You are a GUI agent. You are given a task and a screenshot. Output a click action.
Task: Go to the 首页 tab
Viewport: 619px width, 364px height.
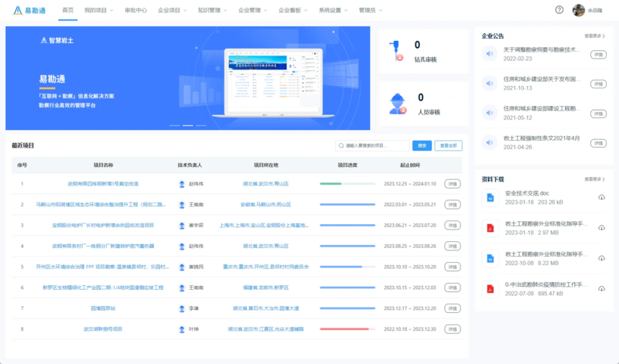68,10
